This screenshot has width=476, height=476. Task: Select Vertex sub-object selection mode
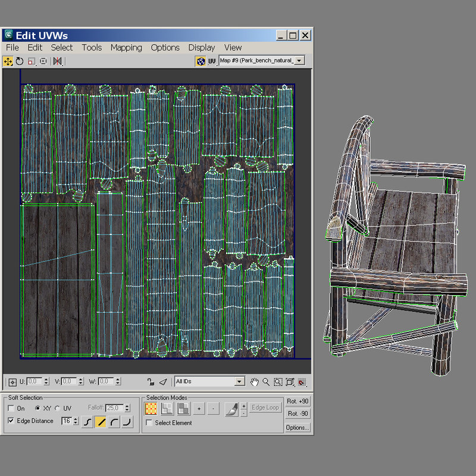click(151, 409)
